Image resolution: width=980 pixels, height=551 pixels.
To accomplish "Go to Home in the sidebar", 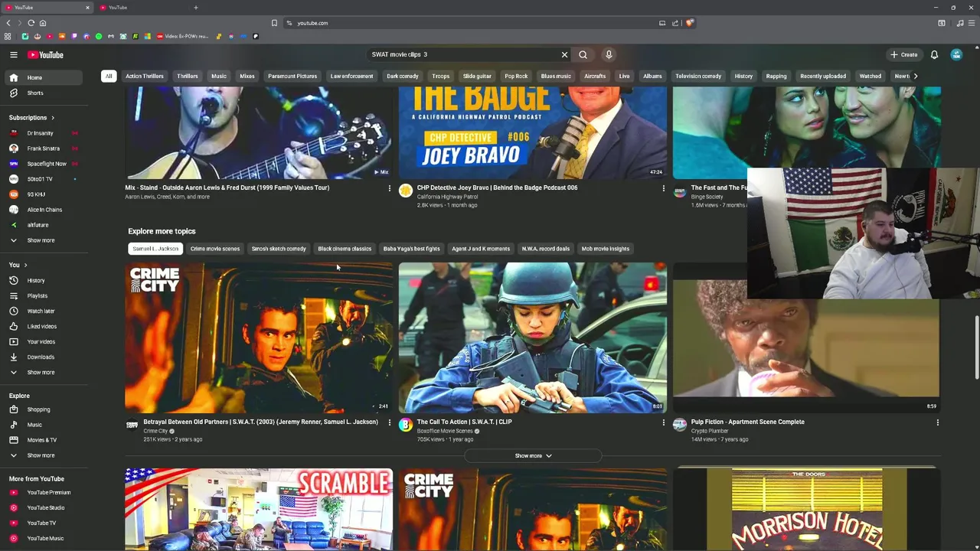I will 44,77.
